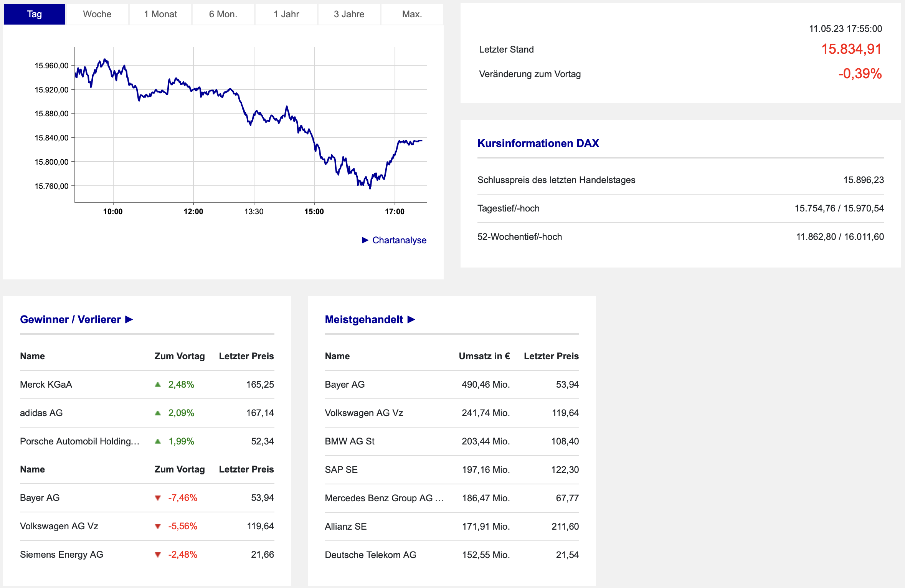Click the green up arrow for adidas AG
Image resolution: width=905 pixels, height=588 pixels.
pyautogui.click(x=157, y=413)
